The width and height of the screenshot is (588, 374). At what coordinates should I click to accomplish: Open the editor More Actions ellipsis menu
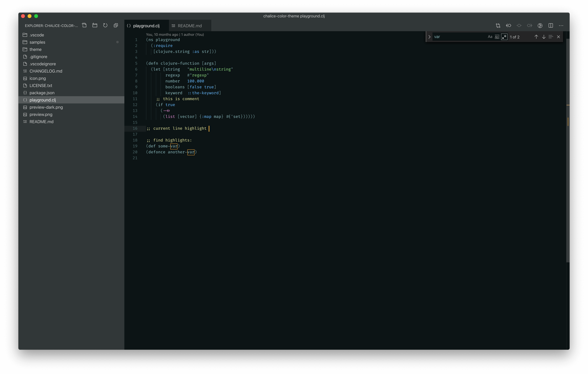coord(561,25)
